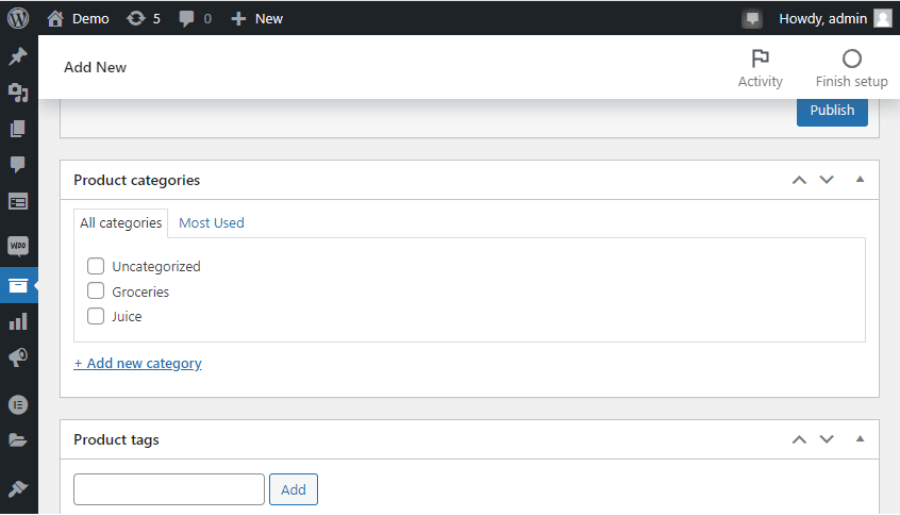Image resolution: width=900 pixels, height=515 pixels.
Task: Select the Juice category checkbox
Action: pyautogui.click(x=95, y=316)
